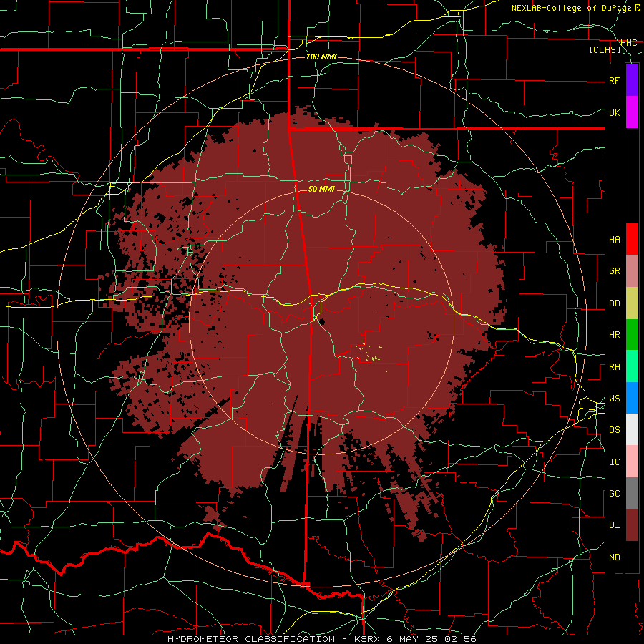This screenshot has height=644, width=644.
Task: Click the HR legend label
Action: coord(614,335)
